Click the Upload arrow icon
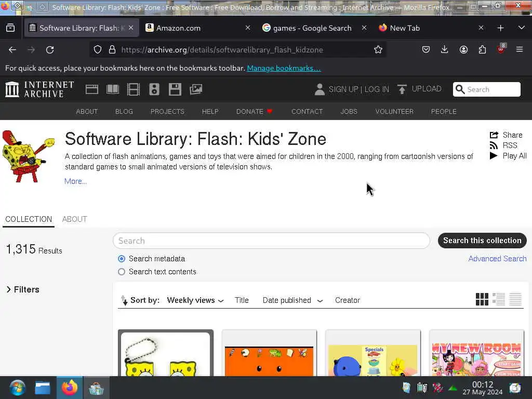The height and width of the screenshot is (399, 532). click(x=402, y=89)
